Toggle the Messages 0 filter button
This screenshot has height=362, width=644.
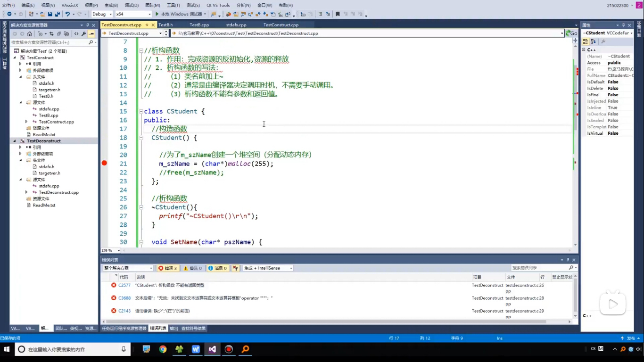click(x=217, y=268)
